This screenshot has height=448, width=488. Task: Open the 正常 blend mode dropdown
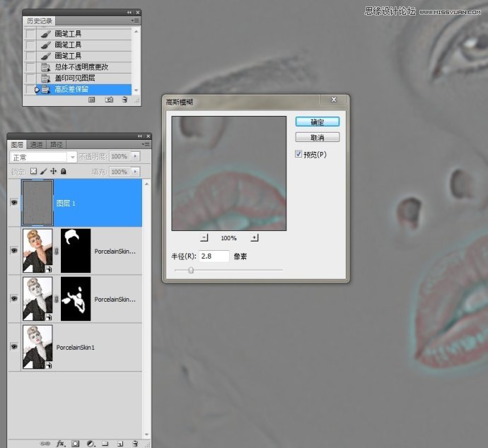point(44,156)
